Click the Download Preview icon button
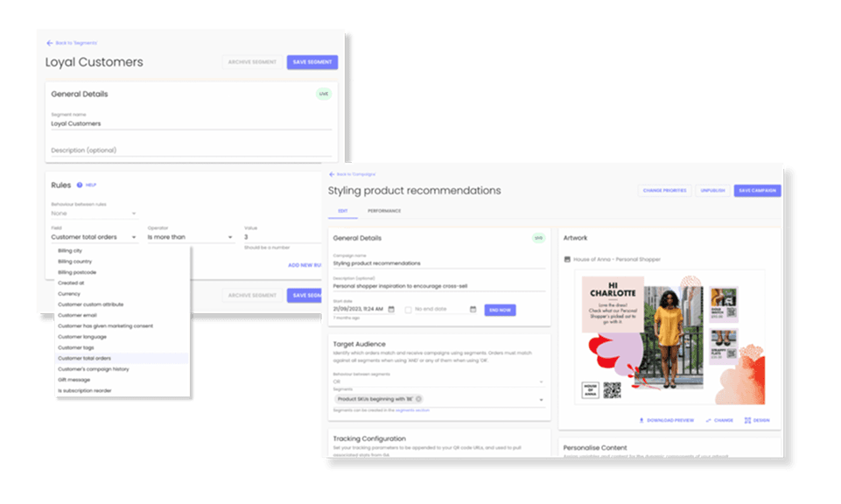Viewport: 841px width, 504px height. click(642, 420)
